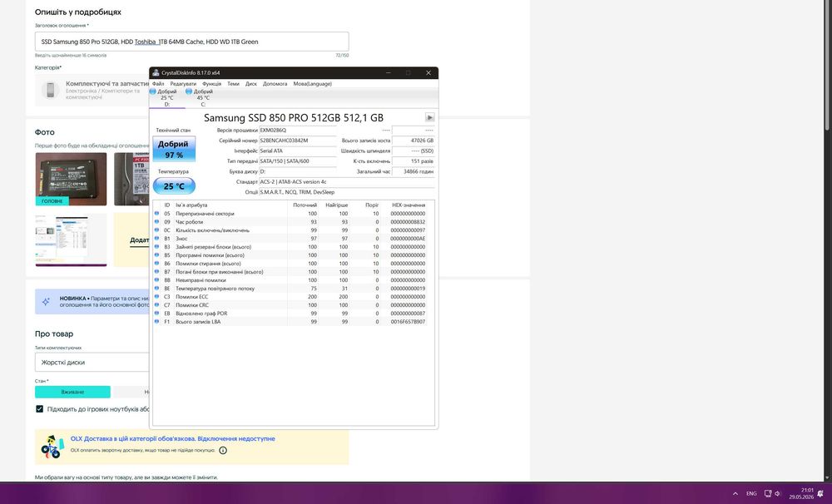832x504 pixels.
Task: Click the volume tray icon
Action: [777, 493]
